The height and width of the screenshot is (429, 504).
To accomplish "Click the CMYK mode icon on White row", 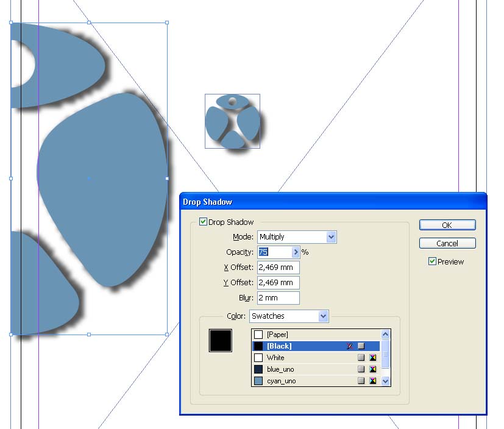I will 373,358.
